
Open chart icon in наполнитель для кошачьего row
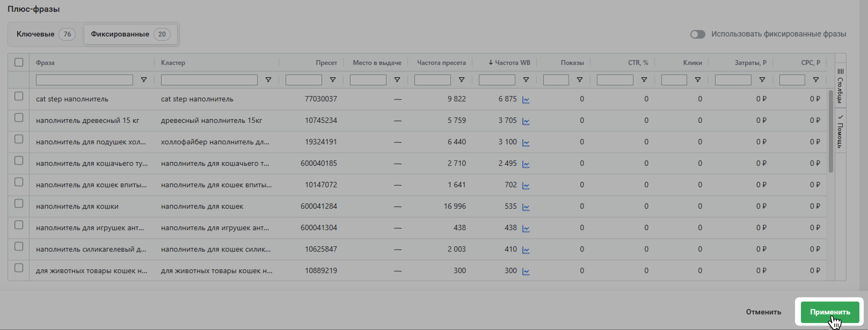(526, 164)
